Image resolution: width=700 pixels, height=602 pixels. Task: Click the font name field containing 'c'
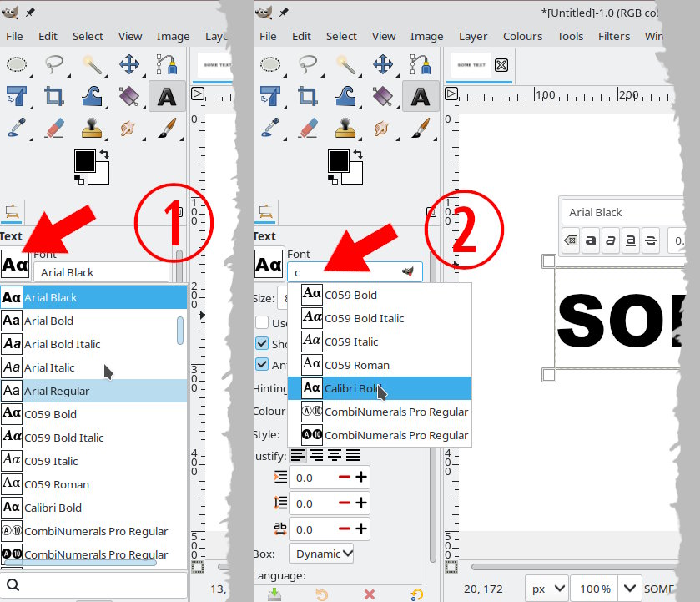[355, 271]
